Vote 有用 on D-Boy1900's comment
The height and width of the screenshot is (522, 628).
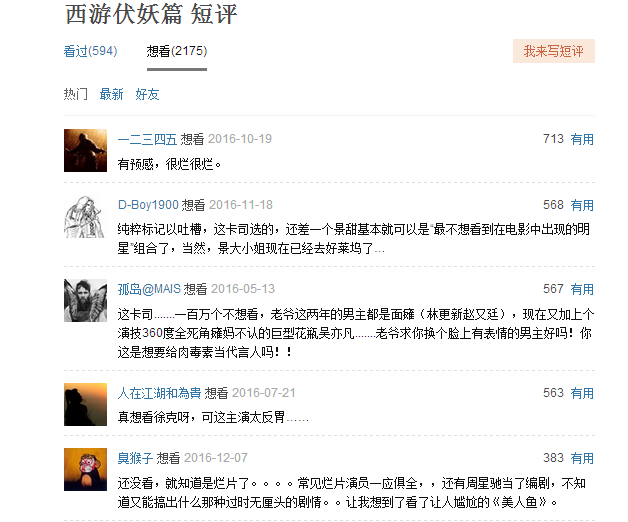[582, 204]
